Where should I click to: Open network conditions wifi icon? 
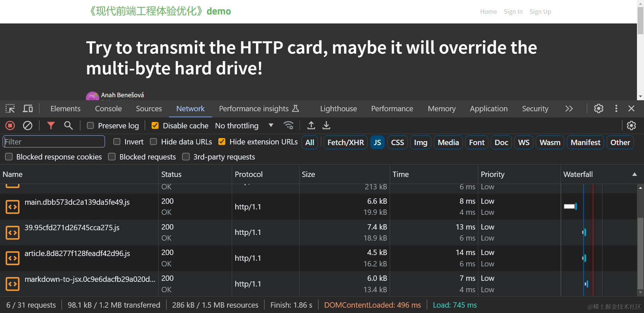[288, 126]
